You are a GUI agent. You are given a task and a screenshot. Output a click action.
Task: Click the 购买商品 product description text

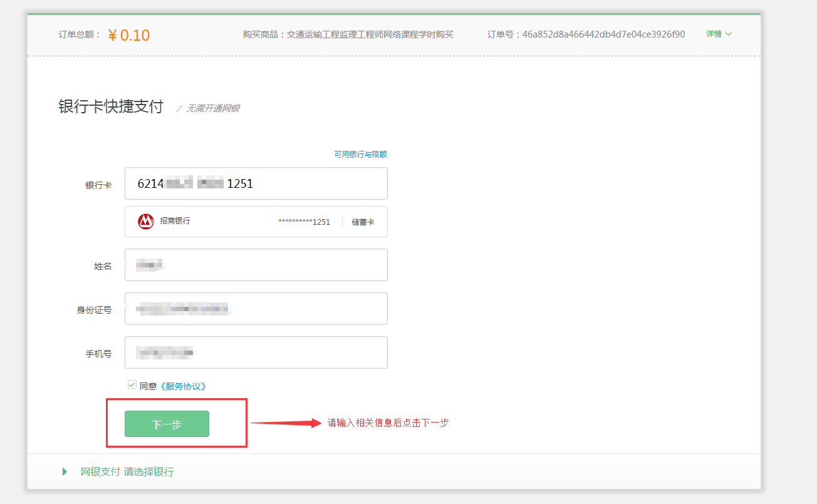(348, 34)
